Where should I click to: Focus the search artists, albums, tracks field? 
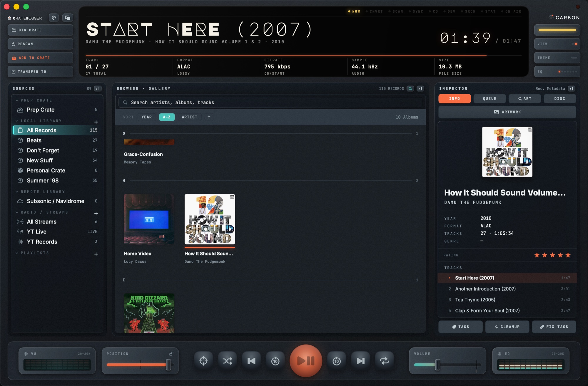pyautogui.click(x=270, y=103)
